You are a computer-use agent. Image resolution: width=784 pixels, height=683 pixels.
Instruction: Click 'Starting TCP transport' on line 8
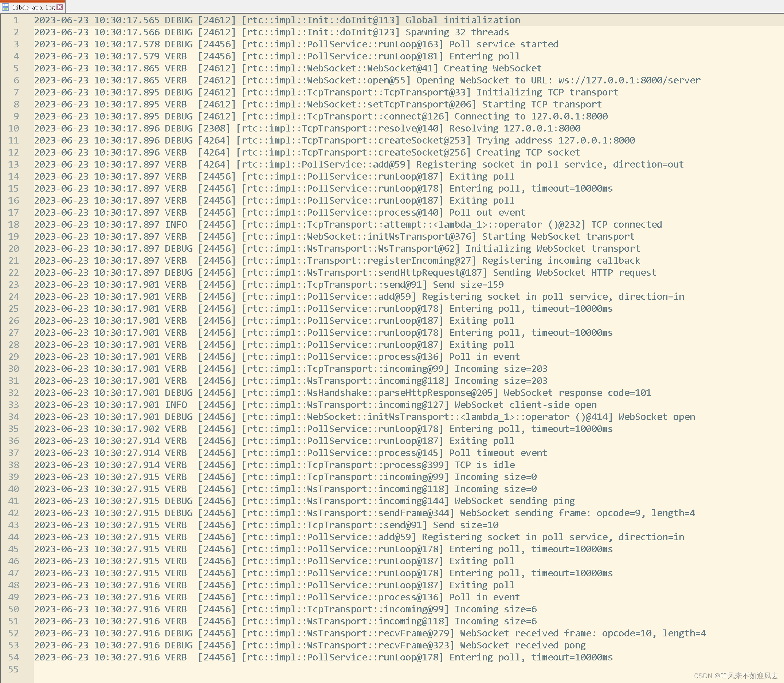[x=542, y=105]
